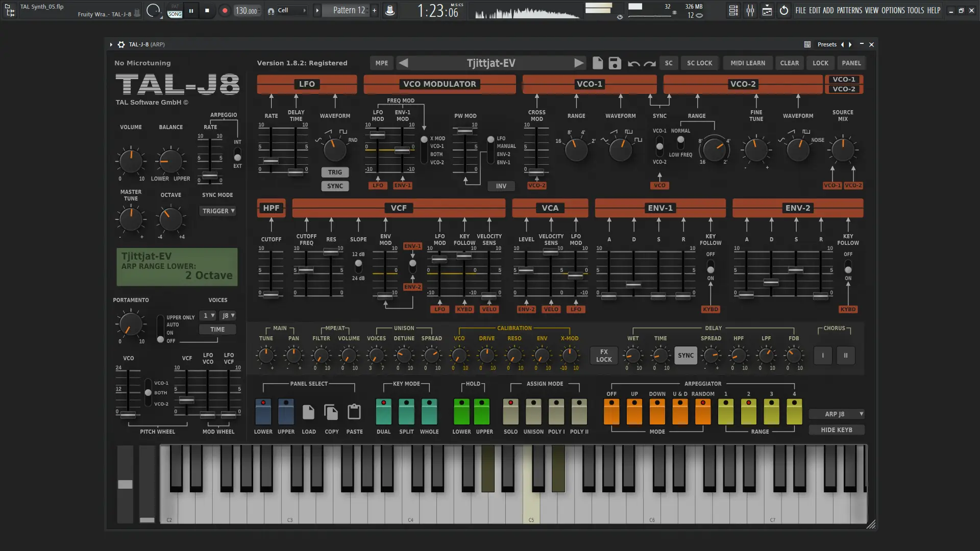Toggle the delay SYNC button
The width and height of the screenshot is (980, 551).
coord(685,356)
